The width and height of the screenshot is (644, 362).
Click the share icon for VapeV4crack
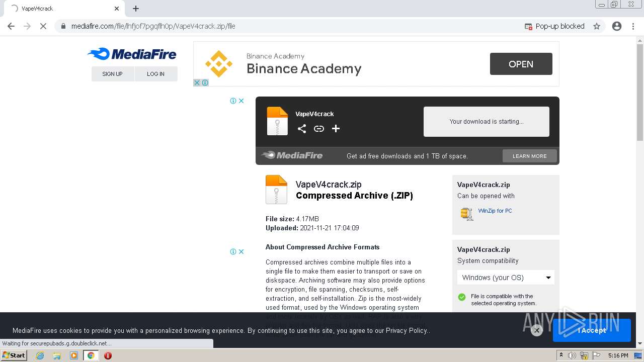coord(301,129)
